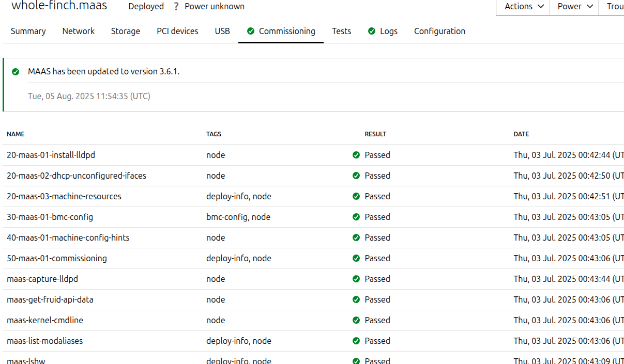
Task: Click tags 'deploy-info, node' for 20-maas-03-machine-resources
Action: (x=239, y=196)
